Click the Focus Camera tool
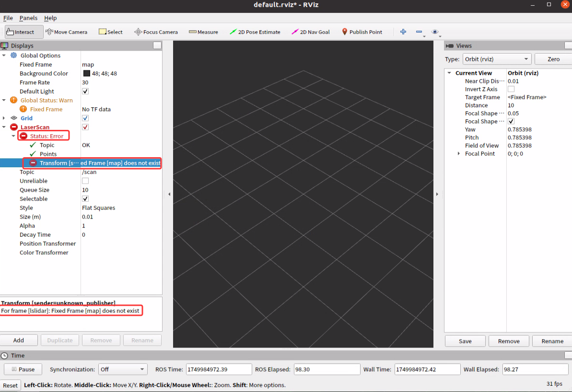Screen dimensions: 572x392 click(156, 32)
